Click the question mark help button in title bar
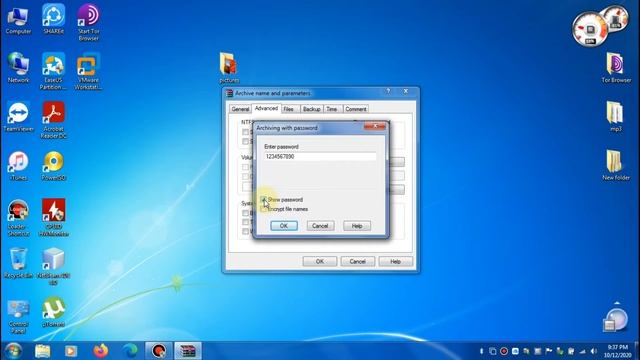Viewport: 640px width, 360px height. [x=388, y=91]
